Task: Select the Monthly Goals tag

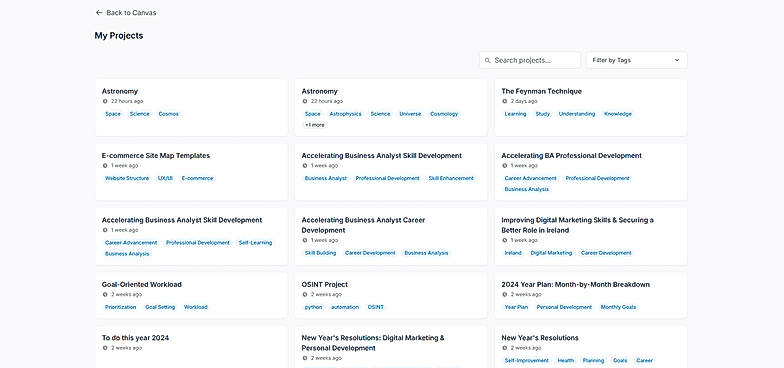Action: coord(618,308)
